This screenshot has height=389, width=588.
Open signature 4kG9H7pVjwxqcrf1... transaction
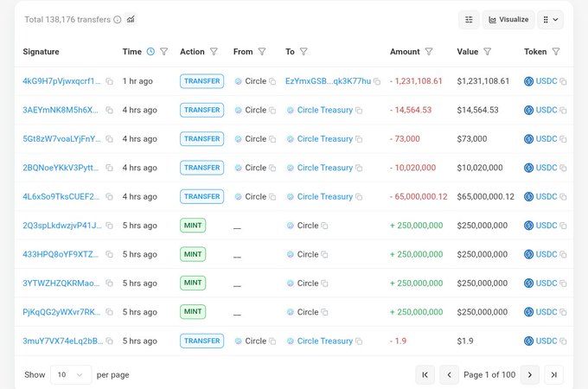(61, 81)
